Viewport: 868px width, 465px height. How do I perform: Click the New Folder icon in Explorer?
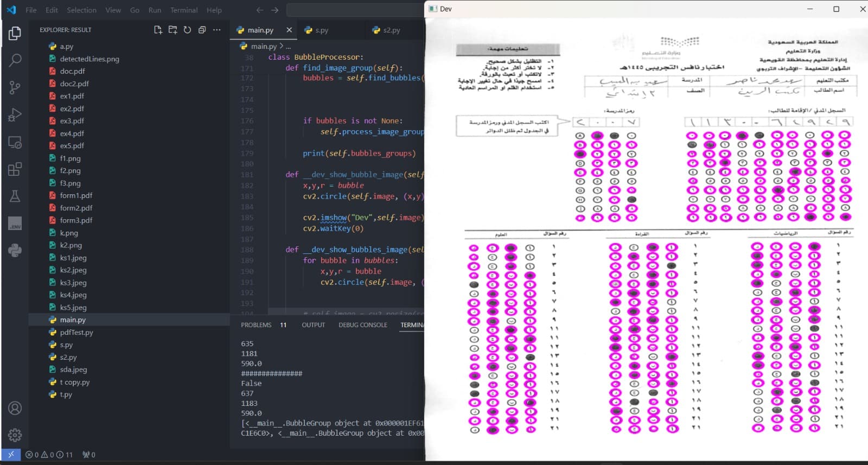tap(173, 30)
